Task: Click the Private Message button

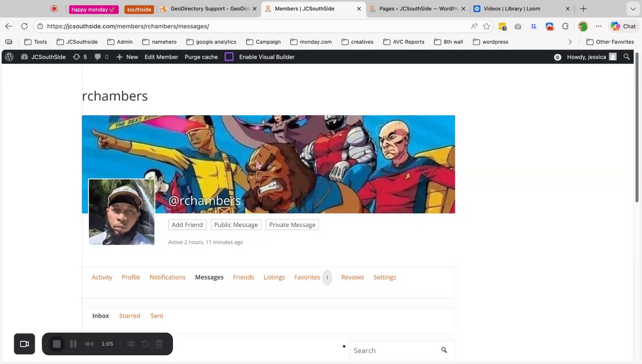Action: click(x=292, y=225)
